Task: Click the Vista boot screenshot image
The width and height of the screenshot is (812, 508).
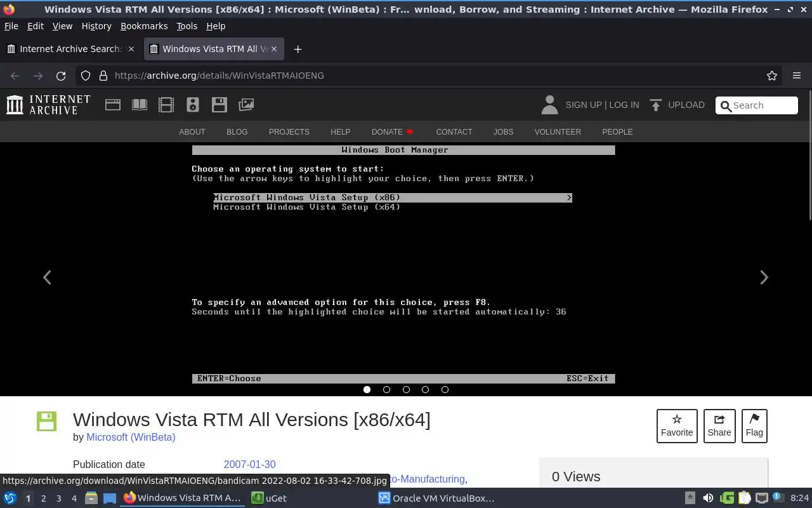Action: tap(403, 264)
